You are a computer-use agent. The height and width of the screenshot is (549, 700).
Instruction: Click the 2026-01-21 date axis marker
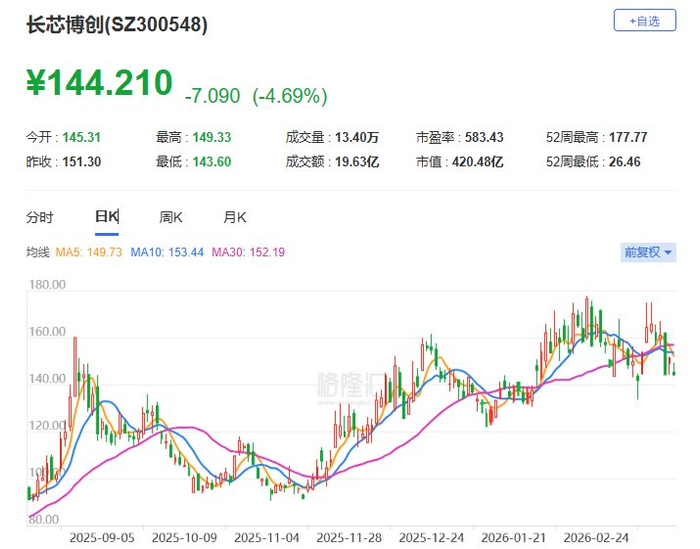[513, 538]
